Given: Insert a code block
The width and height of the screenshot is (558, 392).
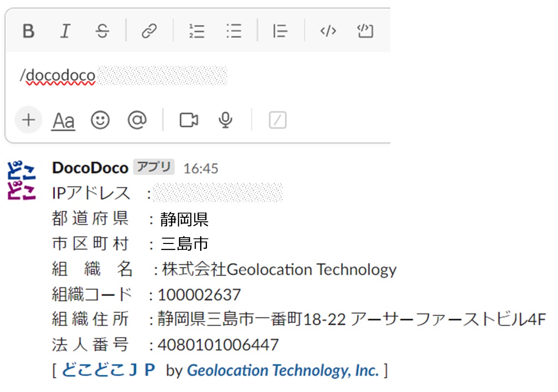Looking at the screenshot, I should [x=365, y=30].
